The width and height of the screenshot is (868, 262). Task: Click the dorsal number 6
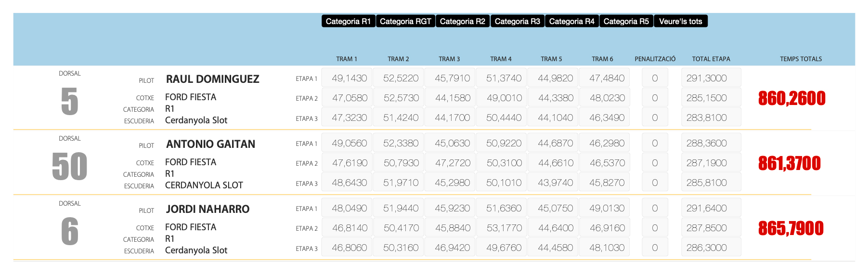tap(70, 232)
